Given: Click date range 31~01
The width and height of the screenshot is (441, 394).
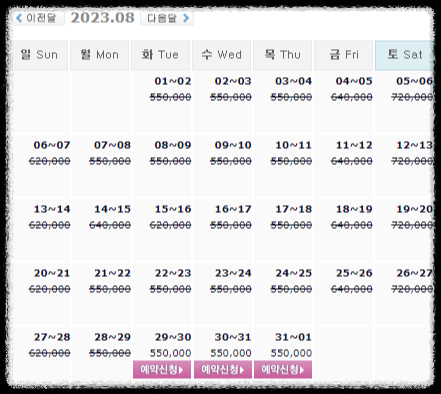Looking at the screenshot, I should tap(294, 337).
